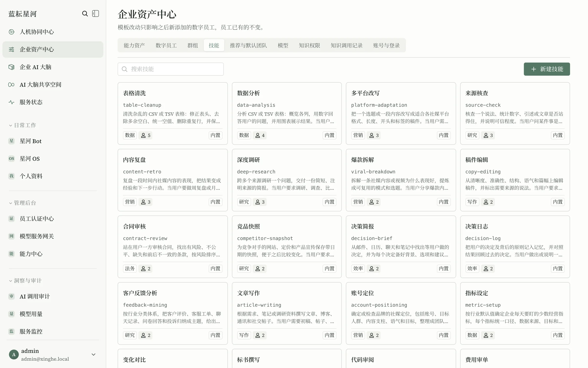The image size is (588, 368).
Task: Open the 数据分析 skill card
Action: 287,113
